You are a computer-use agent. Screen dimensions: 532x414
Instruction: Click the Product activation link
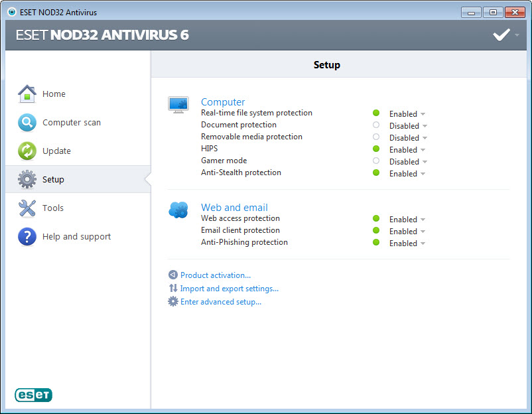click(216, 275)
